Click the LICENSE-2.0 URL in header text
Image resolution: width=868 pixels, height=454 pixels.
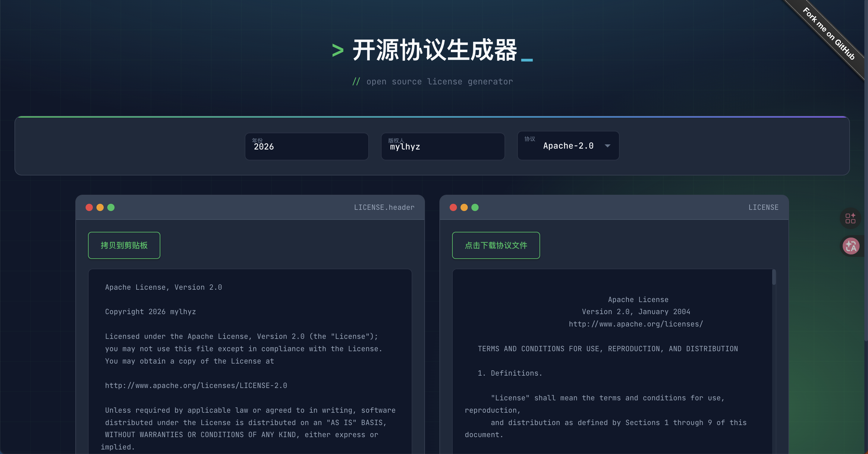pyautogui.click(x=196, y=385)
